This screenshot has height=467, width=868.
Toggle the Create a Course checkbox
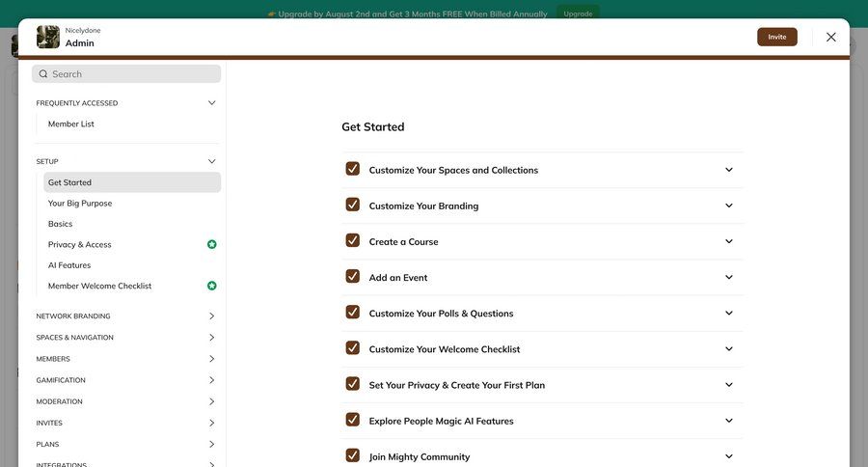[353, 241]
